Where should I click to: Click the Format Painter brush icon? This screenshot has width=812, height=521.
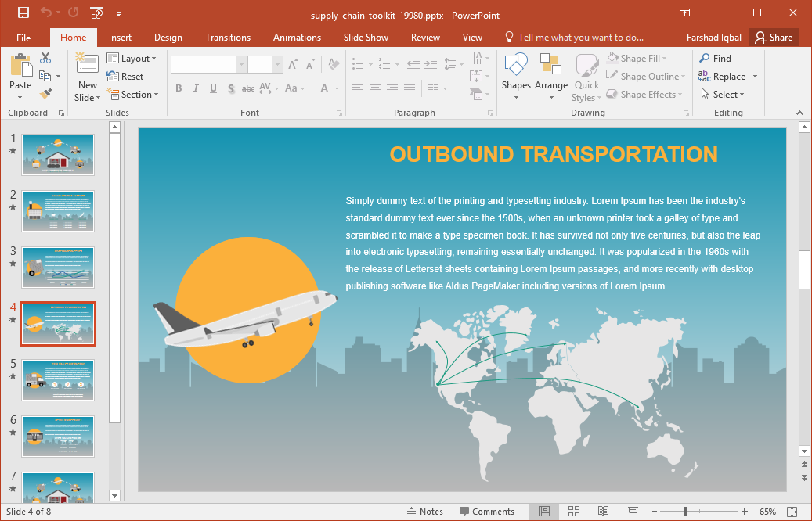45,94
